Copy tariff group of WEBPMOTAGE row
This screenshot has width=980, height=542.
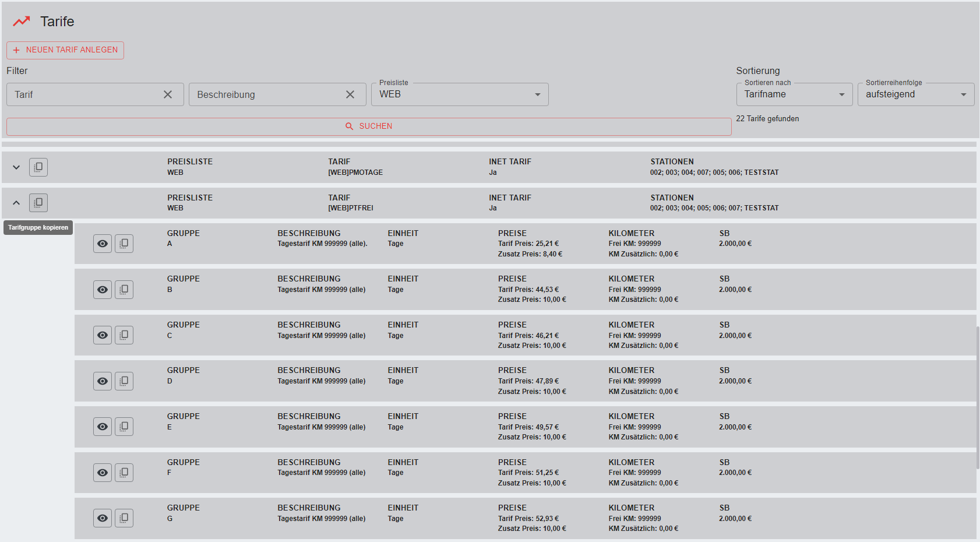pos(38,167)
